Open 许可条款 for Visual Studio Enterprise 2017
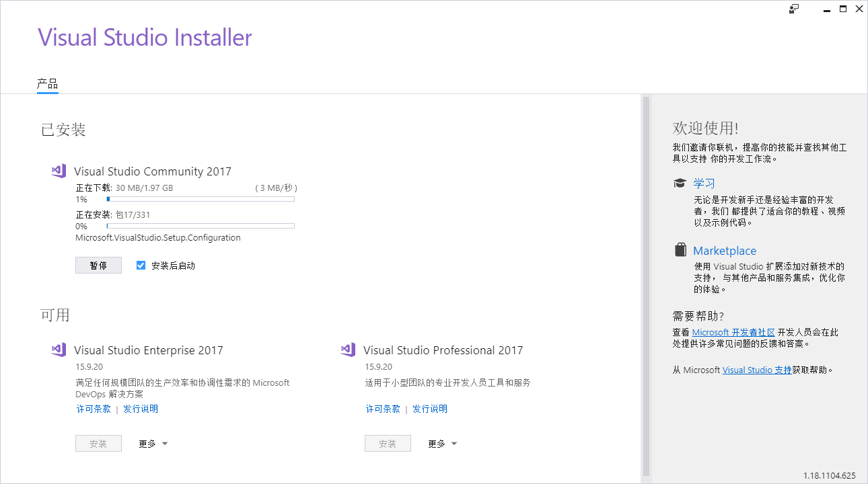This screenshot has height=484, width=868. 93,408
